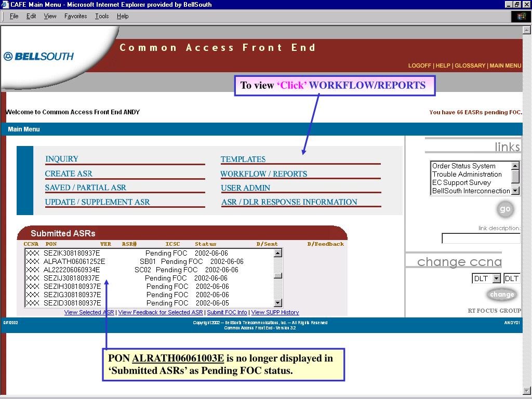Click the page scrollbar down arrow

pos(527,391)
